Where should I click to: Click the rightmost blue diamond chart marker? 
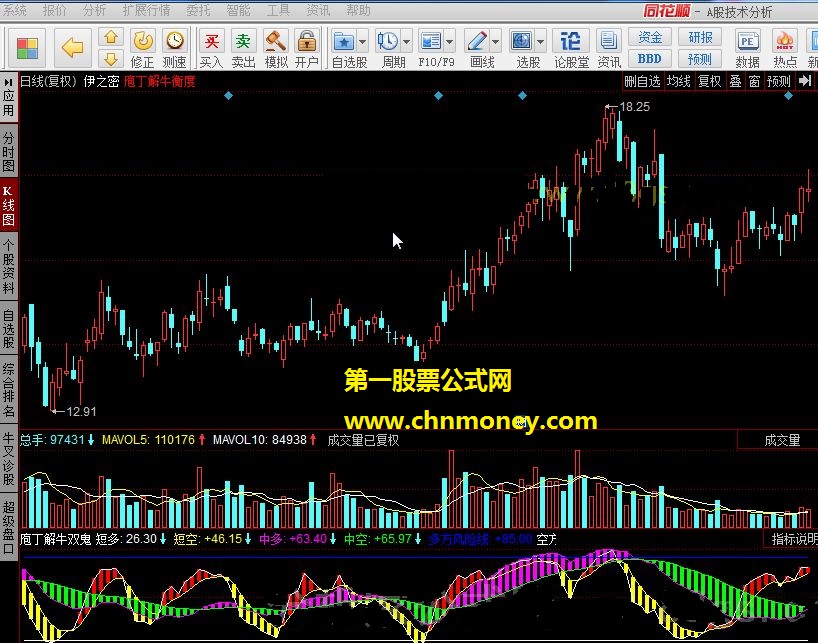pos(788,95)
